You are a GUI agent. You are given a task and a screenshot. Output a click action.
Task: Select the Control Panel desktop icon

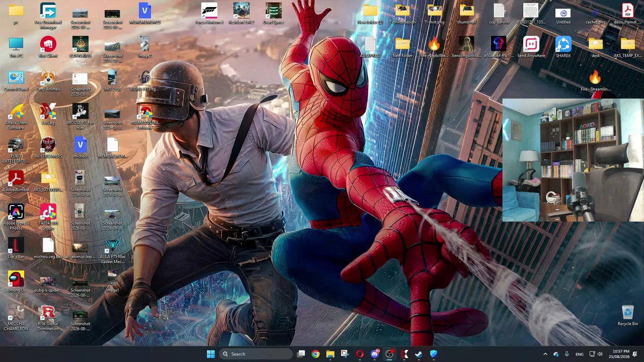[x=16, y=81]
